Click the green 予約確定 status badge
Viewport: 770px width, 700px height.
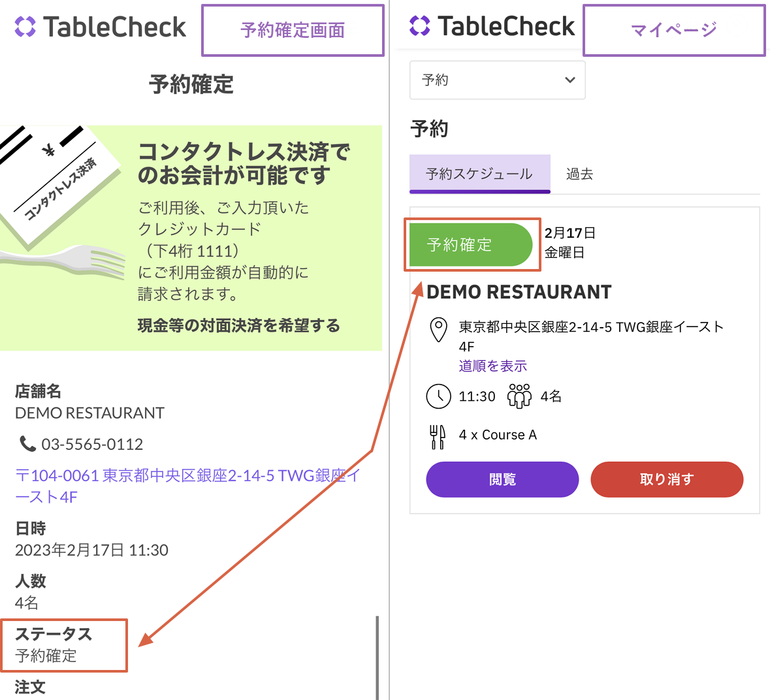(469, 245)
